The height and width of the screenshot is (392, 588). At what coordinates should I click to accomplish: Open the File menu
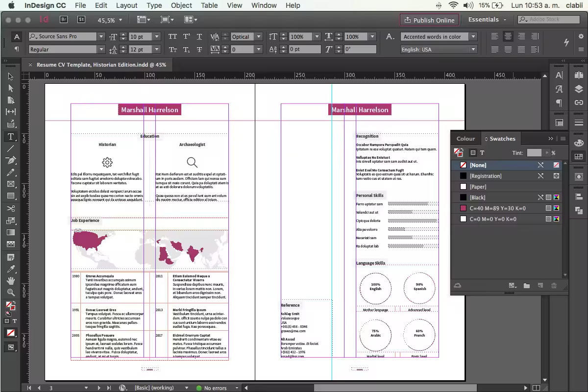(80, 5)
